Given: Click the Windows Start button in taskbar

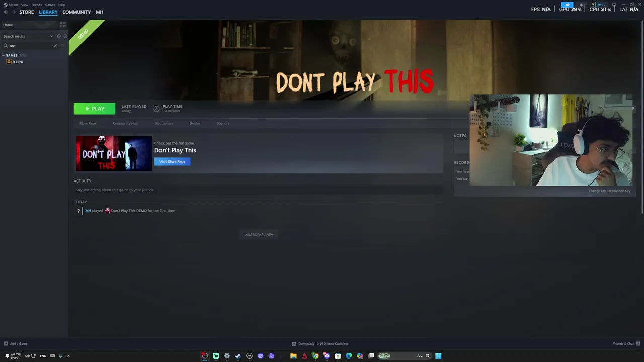Looking at the screenshot, I should 438,356.
